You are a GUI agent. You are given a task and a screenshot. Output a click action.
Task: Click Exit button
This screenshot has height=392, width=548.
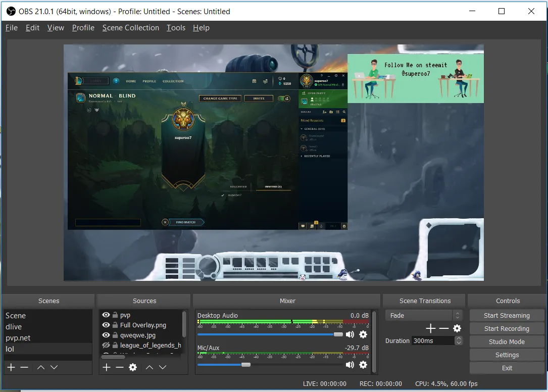pyautogui.click(x=507, y=368)
